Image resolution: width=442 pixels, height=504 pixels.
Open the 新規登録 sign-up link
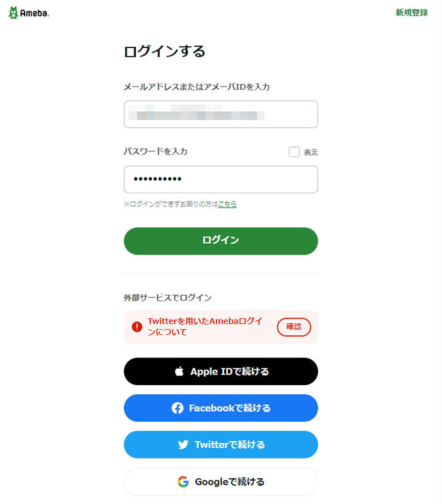click(x=412, y=13)
